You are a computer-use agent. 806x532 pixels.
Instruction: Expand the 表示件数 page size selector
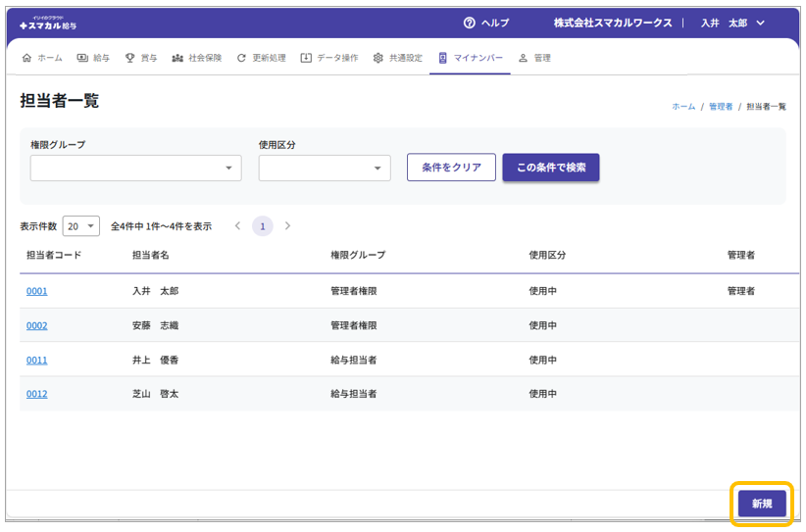(80, 226)
